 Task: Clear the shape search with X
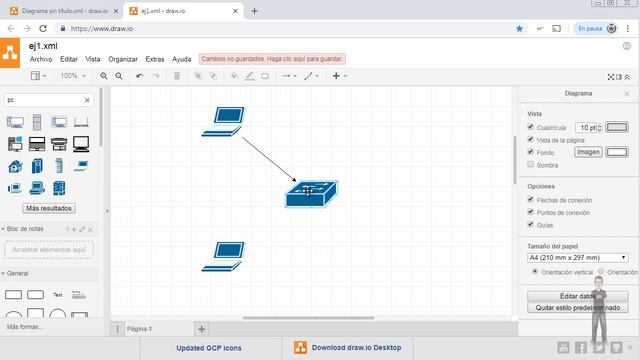click(x=87, y=100)
